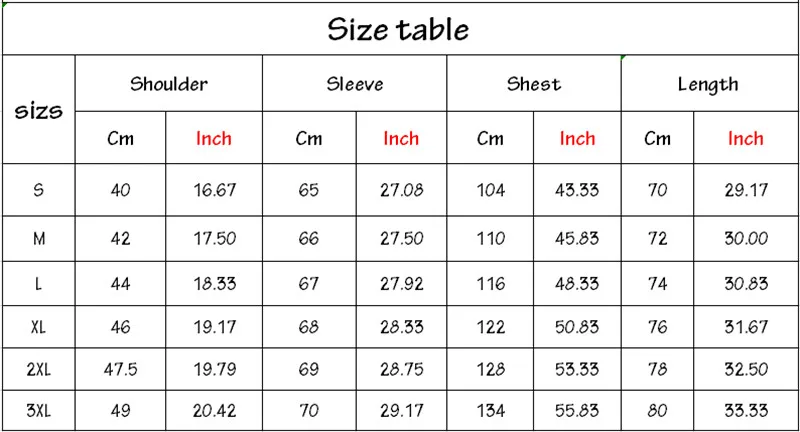Click the 3XL row label
The image size is (800, 432).
click(x=39, y=411)
